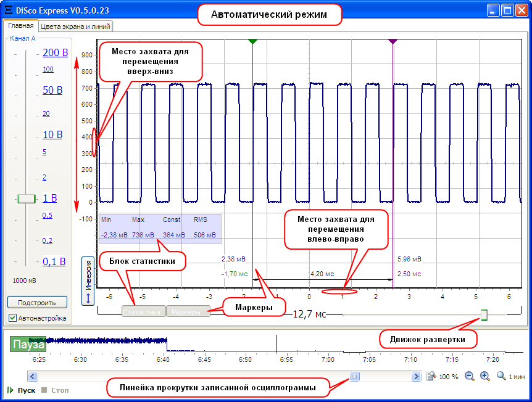This screenshot has height=402, width=532.
Task: Click the 6:40 time label
Action: click(163, 359)
